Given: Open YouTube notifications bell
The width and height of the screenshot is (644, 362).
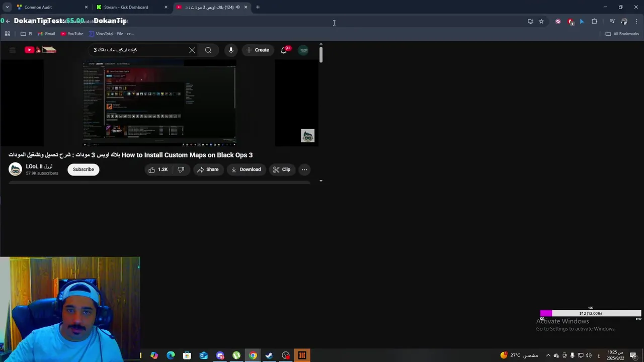Looking at the screenshot, I should pyautogui.click(x=284, y=50).
